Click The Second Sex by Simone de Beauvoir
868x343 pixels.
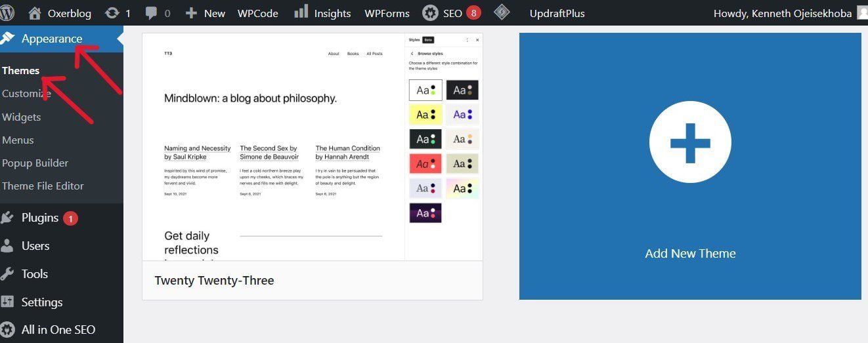pyautogui.click(x=269, y=153)
